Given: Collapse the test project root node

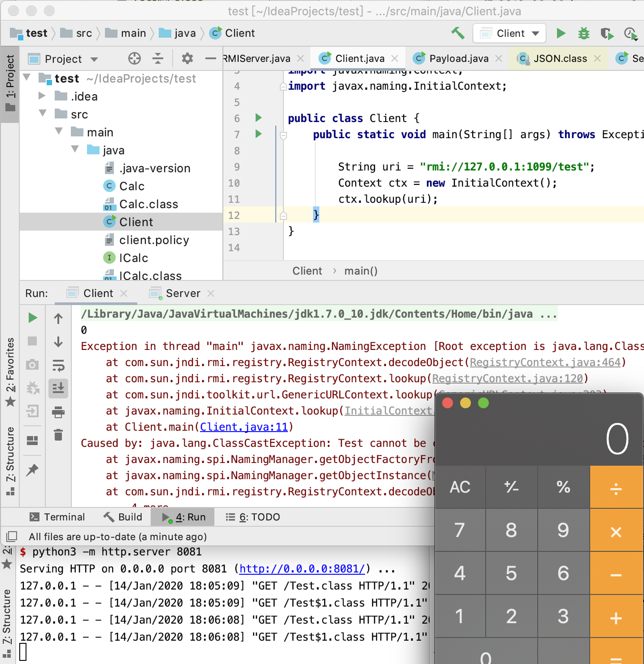Looking at the screenshot, I should 27,78.
